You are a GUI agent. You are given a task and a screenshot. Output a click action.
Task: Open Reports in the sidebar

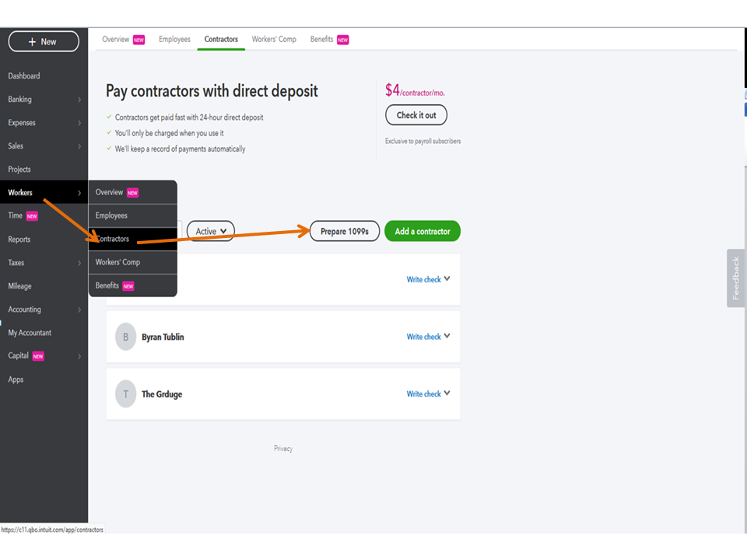coord(19,240)
